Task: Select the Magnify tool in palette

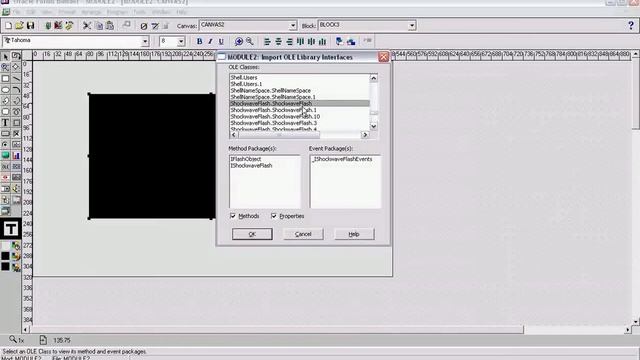Action: (5, 67)
